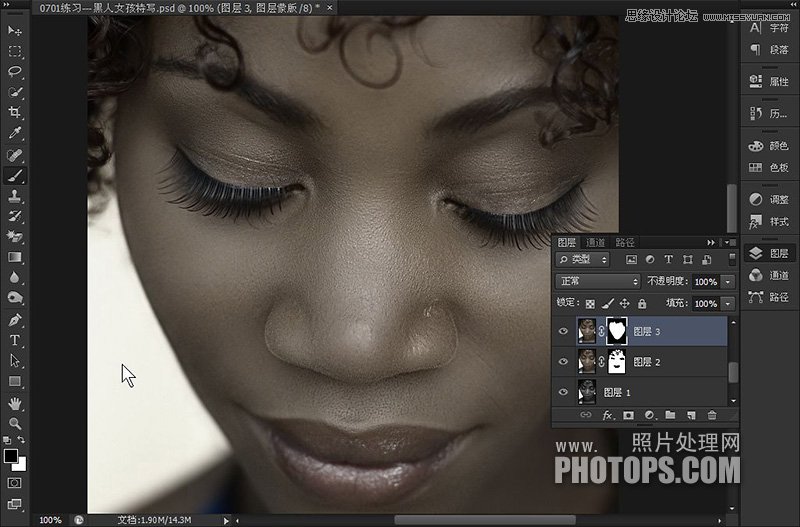This screenshot has width=800, height=527.
Task: Select the Quick Selection tool
Action: point(15,92)
